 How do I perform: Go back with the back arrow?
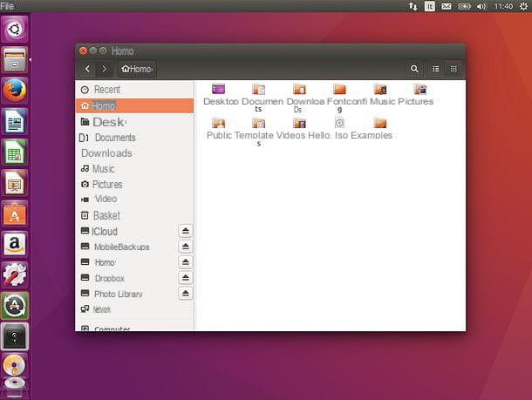pyautogui.click(x=87, y=69)
